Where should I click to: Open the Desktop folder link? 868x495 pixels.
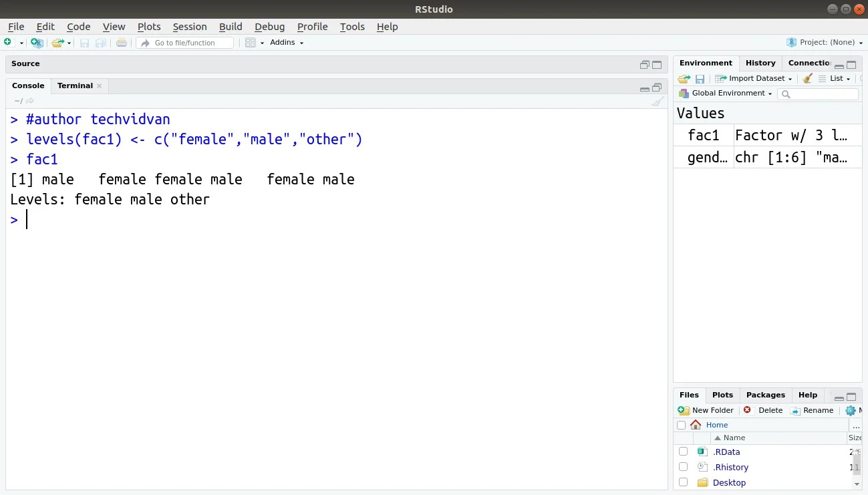point(729,483)
